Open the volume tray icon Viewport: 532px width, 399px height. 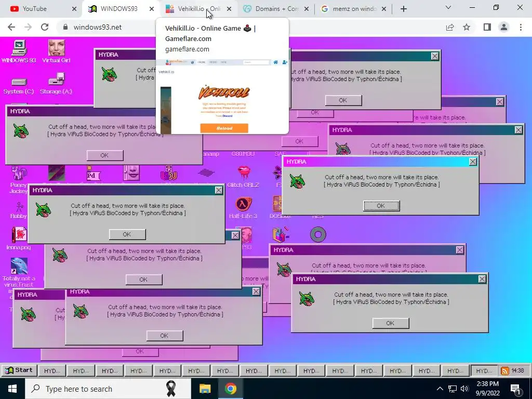pyautogui.click(x=464, y=389)
